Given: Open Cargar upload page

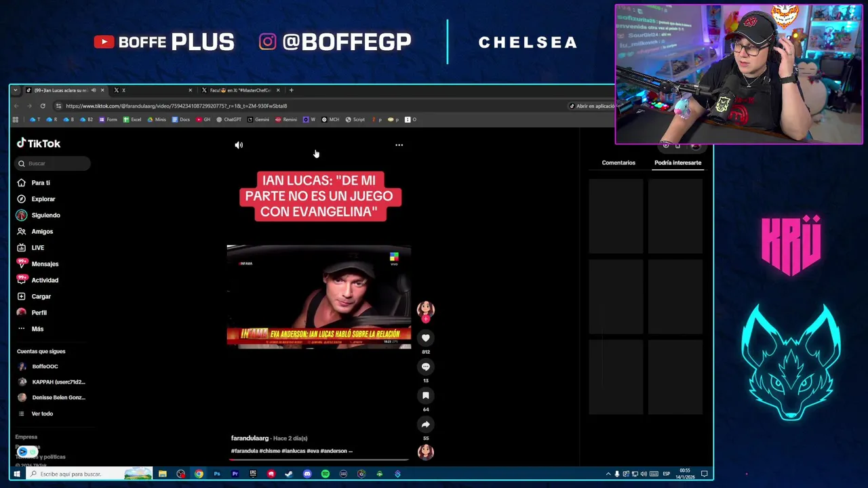Looking at the screenshot, I should (34, 297).
